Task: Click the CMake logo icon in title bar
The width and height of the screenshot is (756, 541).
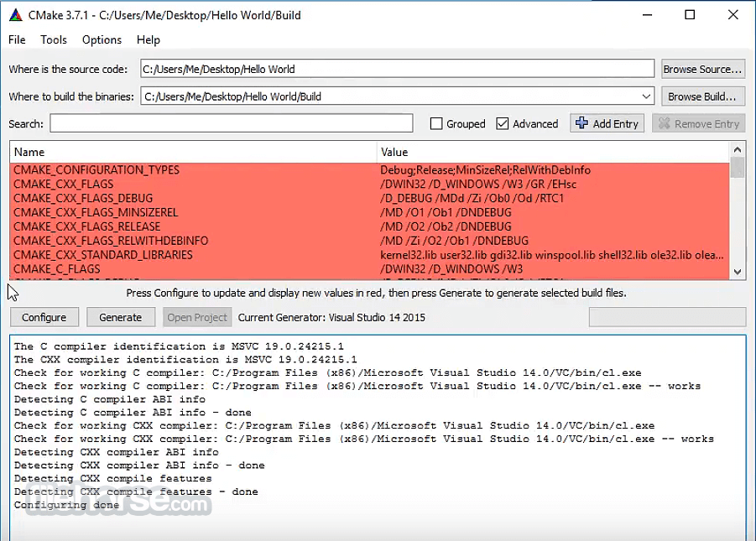Action: pos(16,15)
